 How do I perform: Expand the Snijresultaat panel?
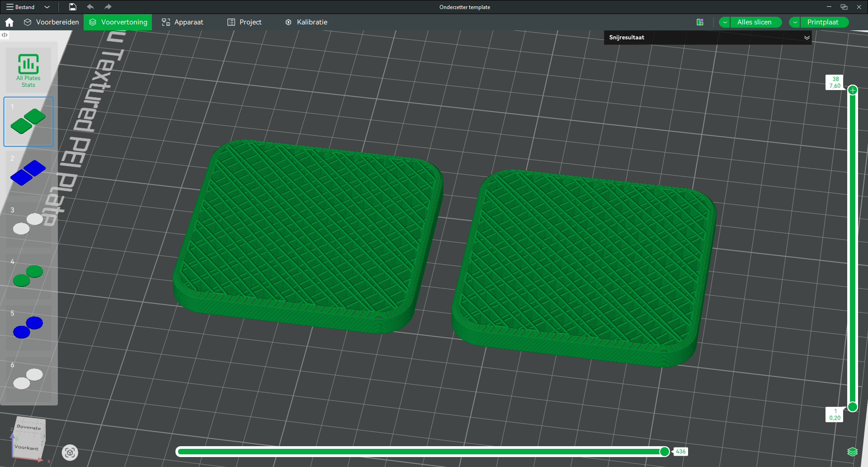tap(807, 38)
